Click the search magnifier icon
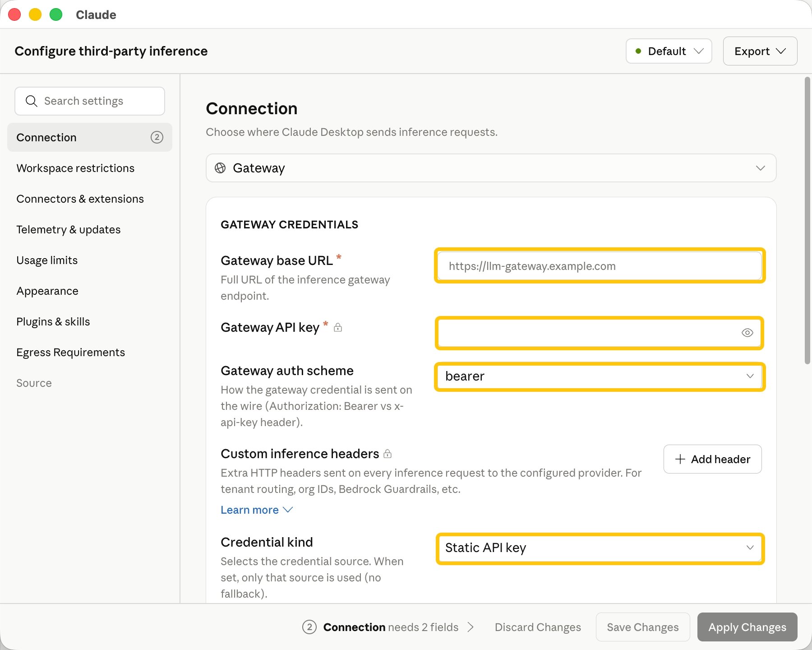The height and width of the screenshot is (650, 812). (31, 101)
